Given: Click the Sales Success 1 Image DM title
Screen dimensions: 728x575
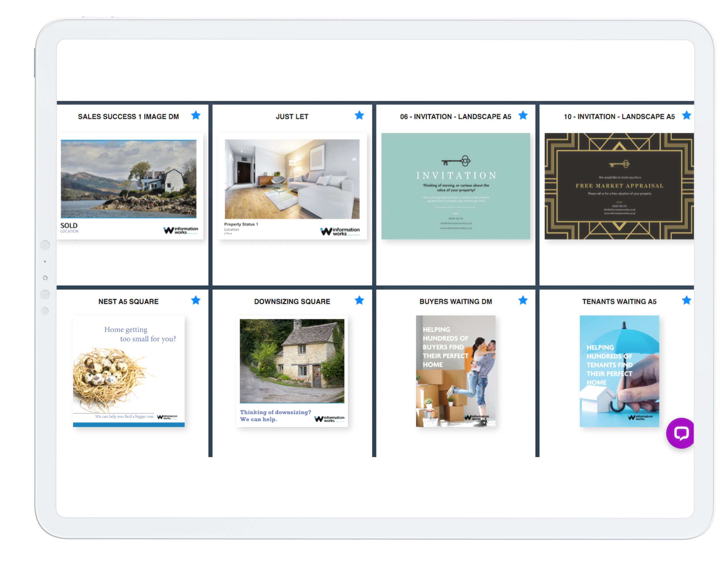Looking at the screenshot, I should [x=128, y=117].
